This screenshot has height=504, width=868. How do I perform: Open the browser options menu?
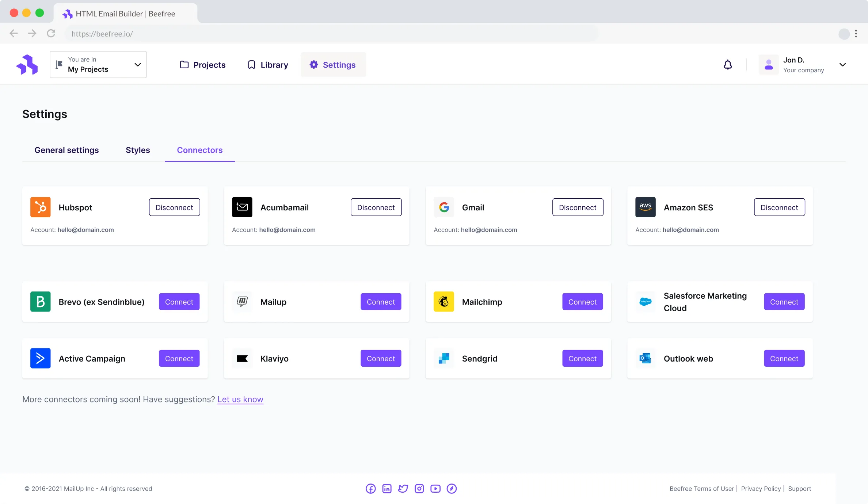(856, 33)
